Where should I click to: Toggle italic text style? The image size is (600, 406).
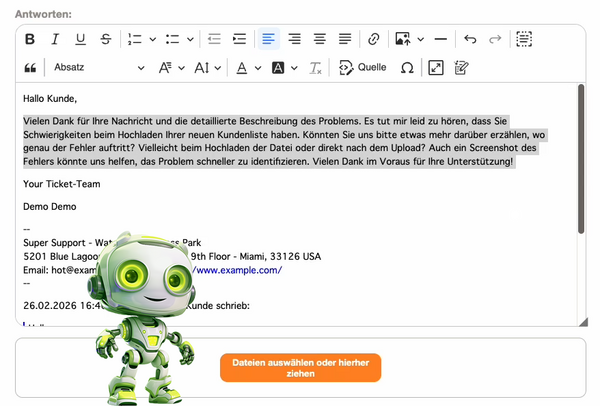tap(55, 39)
